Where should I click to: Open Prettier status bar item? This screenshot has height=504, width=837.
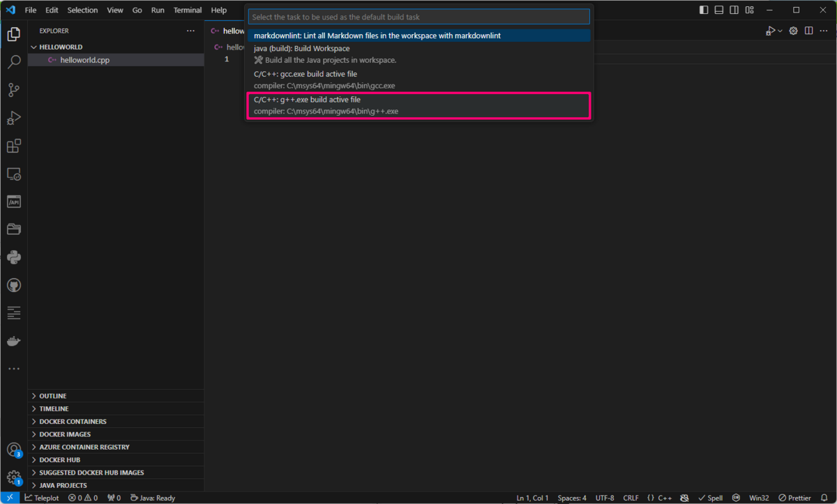tap(794, 498)
